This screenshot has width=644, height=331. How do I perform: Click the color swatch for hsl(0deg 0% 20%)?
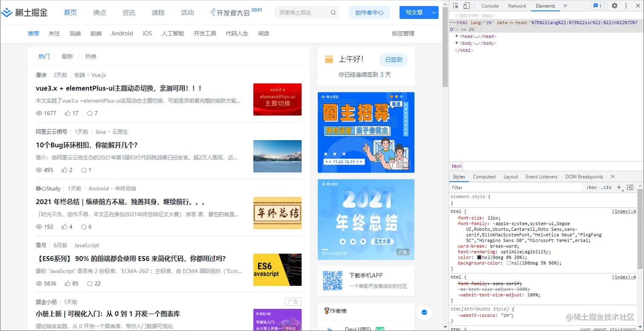click(x=479, y=257)
